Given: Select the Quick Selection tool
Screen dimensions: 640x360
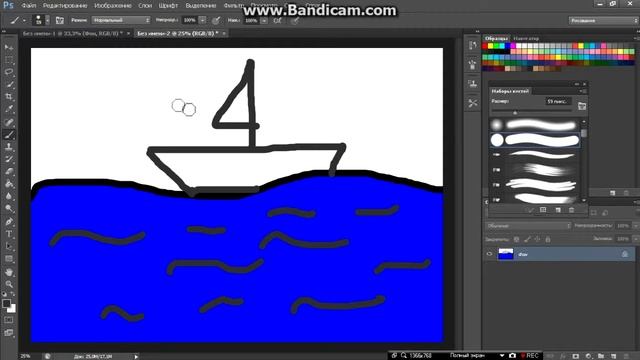Looking at the screenshot, I should (x=9, y=85).
